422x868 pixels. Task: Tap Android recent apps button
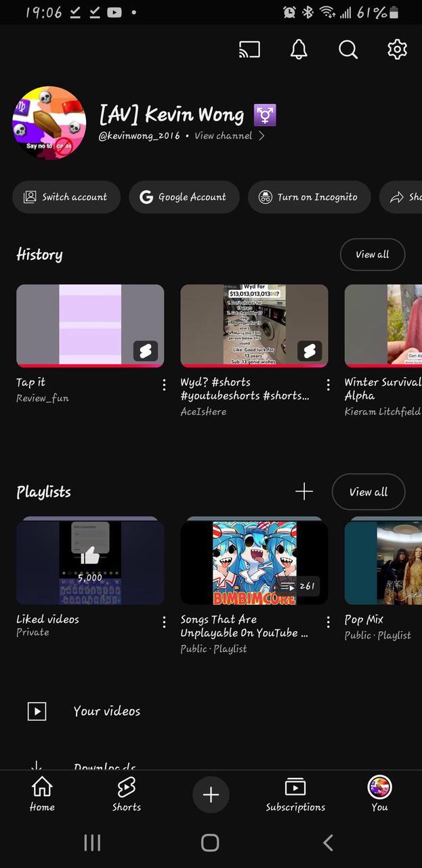(x=92, y=842)
